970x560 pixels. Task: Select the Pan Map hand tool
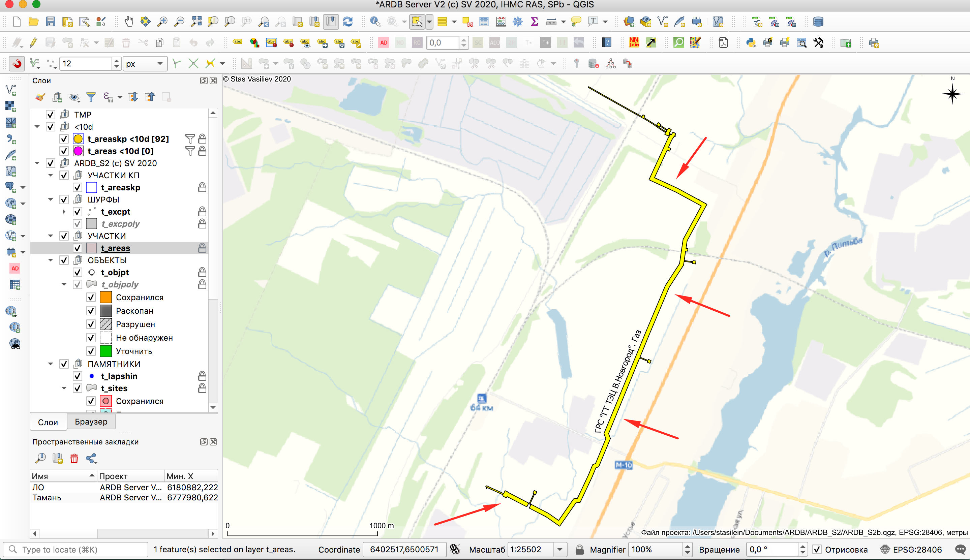click(129, 22)
